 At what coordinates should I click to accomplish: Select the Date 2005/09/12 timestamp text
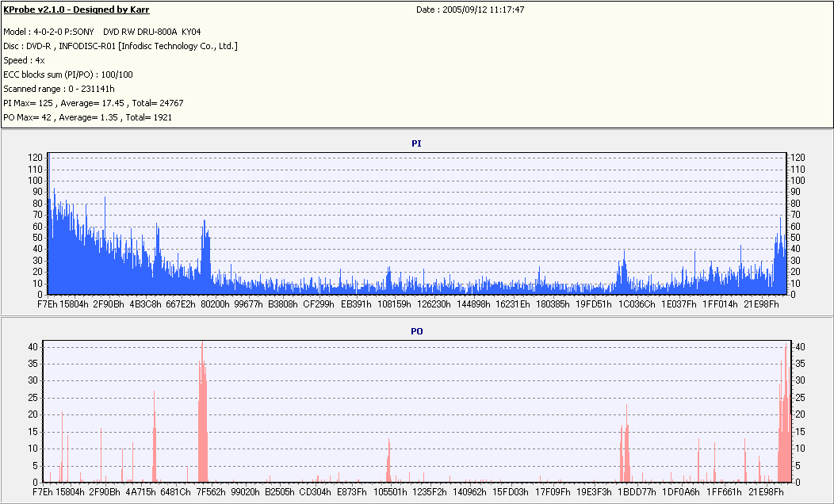pos(470,10)
